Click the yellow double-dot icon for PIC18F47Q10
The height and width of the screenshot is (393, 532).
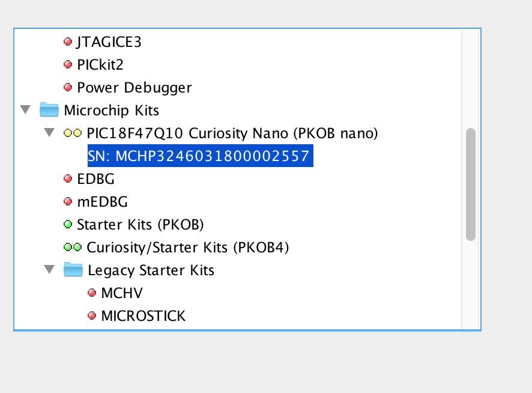point(73,133)
